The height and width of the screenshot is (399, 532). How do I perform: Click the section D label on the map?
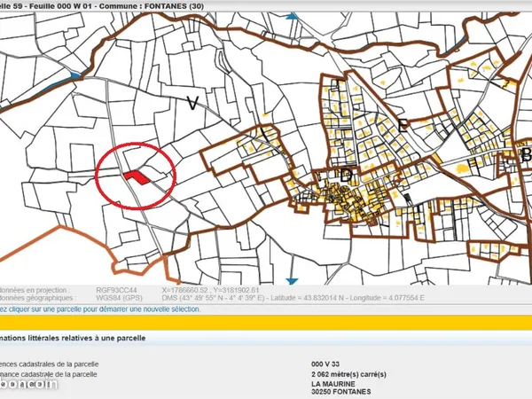coord(346,176)
